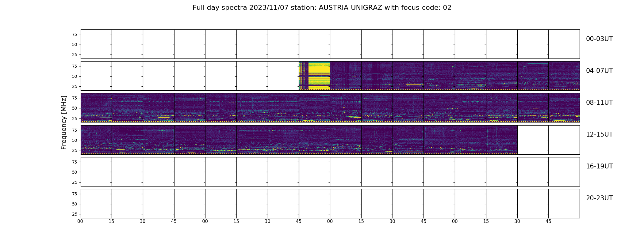Click the Frequency [MHz] axis label
Viewport: 644px width, 245px height.
64,123
